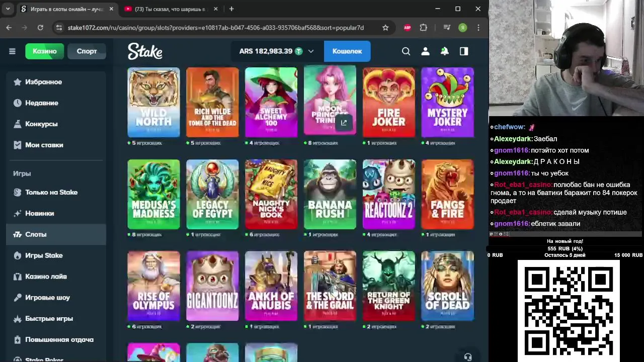
Task: Click the Кошелек wallet button
Action: (347, 51)
